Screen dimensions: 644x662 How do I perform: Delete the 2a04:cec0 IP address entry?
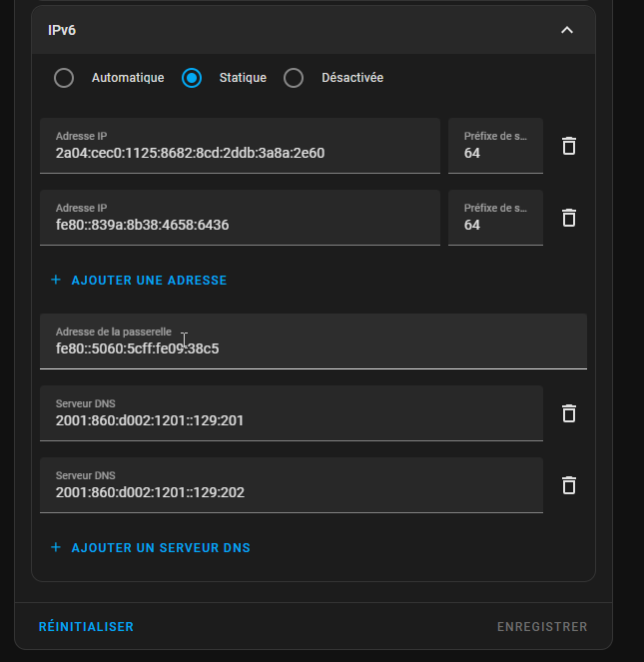point(568,146)
